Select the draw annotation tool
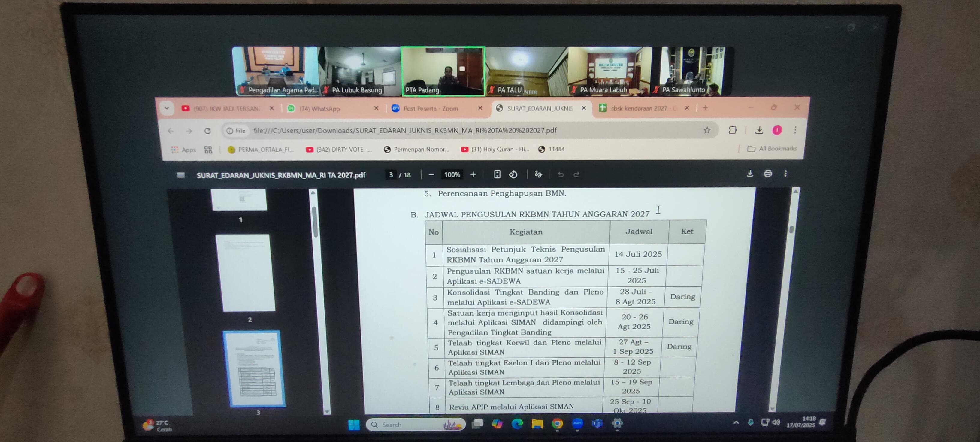 tap(538, 174)
